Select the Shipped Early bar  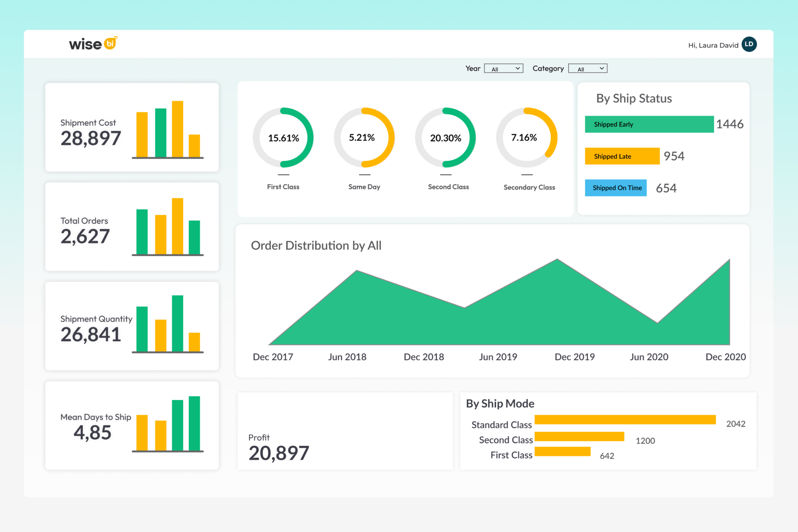point(649,124)
